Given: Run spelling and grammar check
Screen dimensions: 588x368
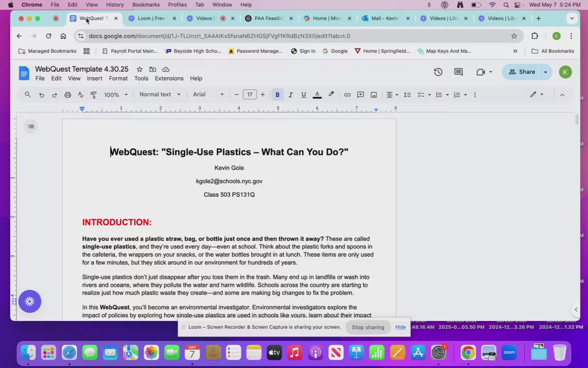Looking at the screenshot, I should click(x=81, y=95).
